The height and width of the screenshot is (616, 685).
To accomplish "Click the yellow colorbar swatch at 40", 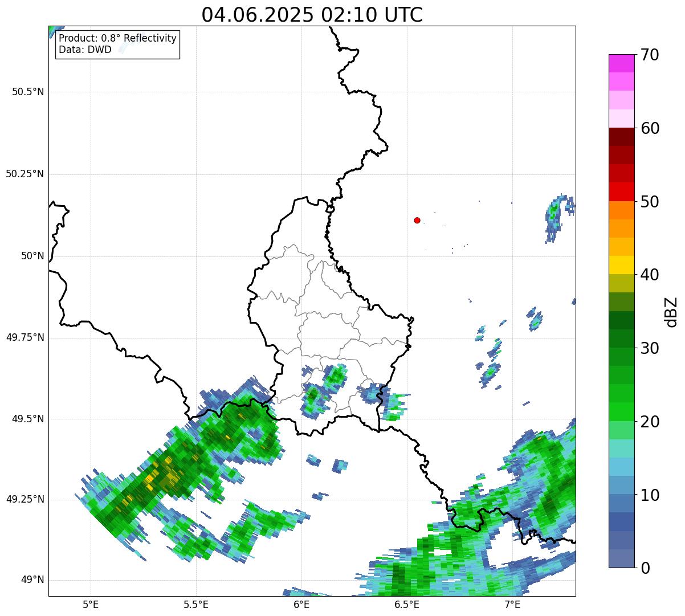I will pyautogui.click(x=621, y=265).
